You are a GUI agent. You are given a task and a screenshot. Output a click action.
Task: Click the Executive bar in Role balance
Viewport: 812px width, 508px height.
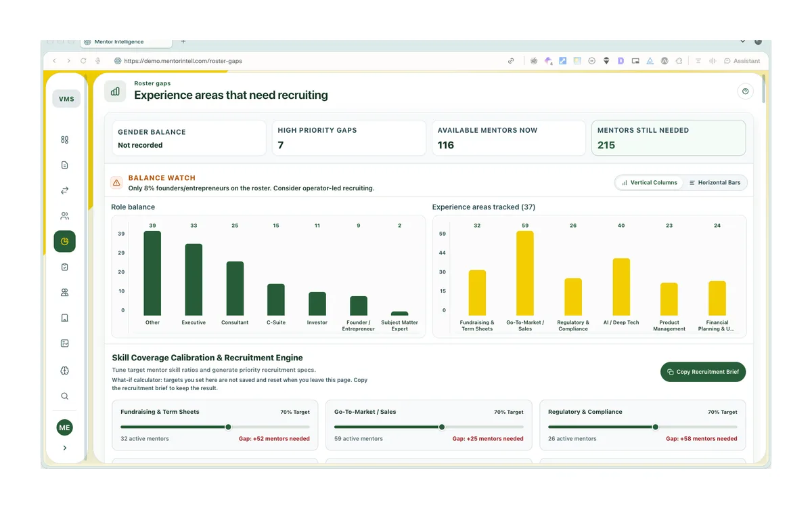(194, 280)
